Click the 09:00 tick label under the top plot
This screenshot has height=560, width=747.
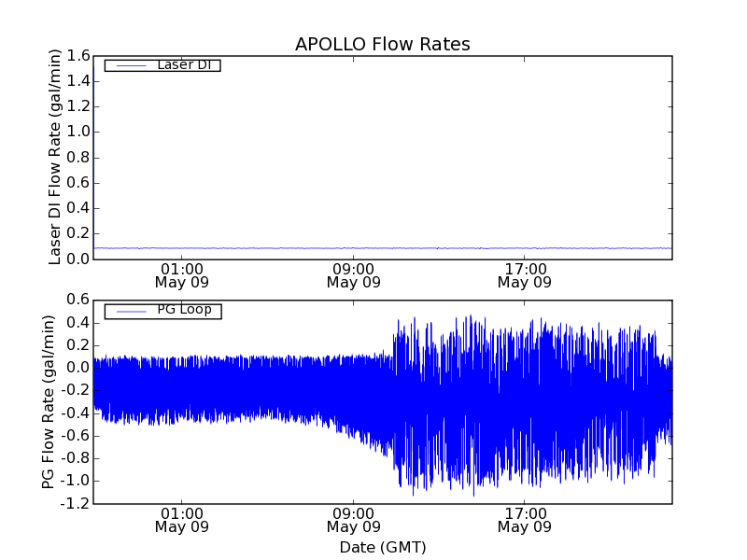[354, 269]
